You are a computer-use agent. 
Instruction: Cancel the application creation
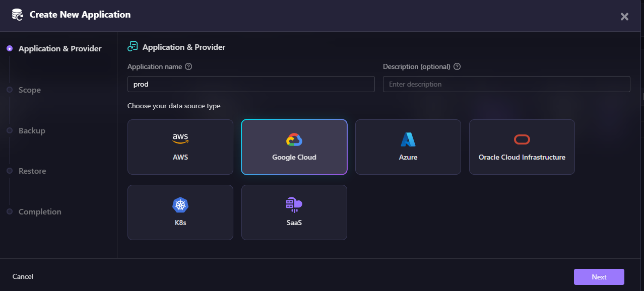[23, 276]
